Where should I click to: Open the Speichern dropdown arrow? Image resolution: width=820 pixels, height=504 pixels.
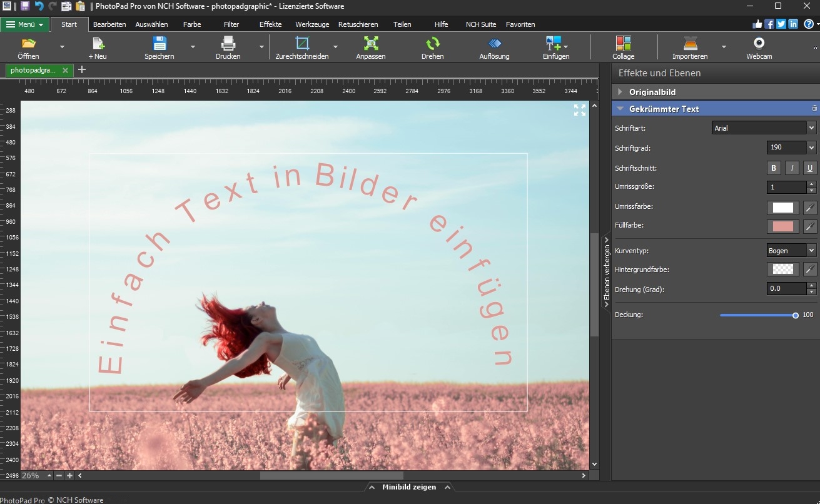coord(193,47)
